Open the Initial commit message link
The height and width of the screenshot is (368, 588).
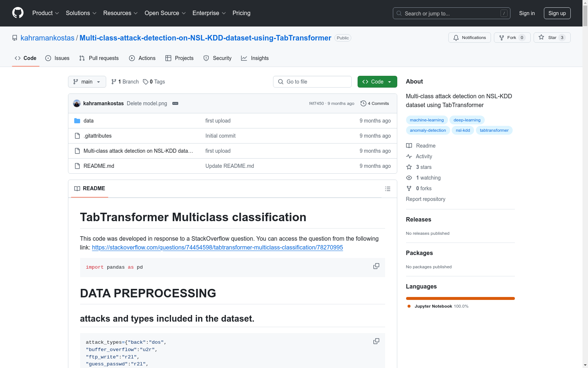[x=220, y=136]
